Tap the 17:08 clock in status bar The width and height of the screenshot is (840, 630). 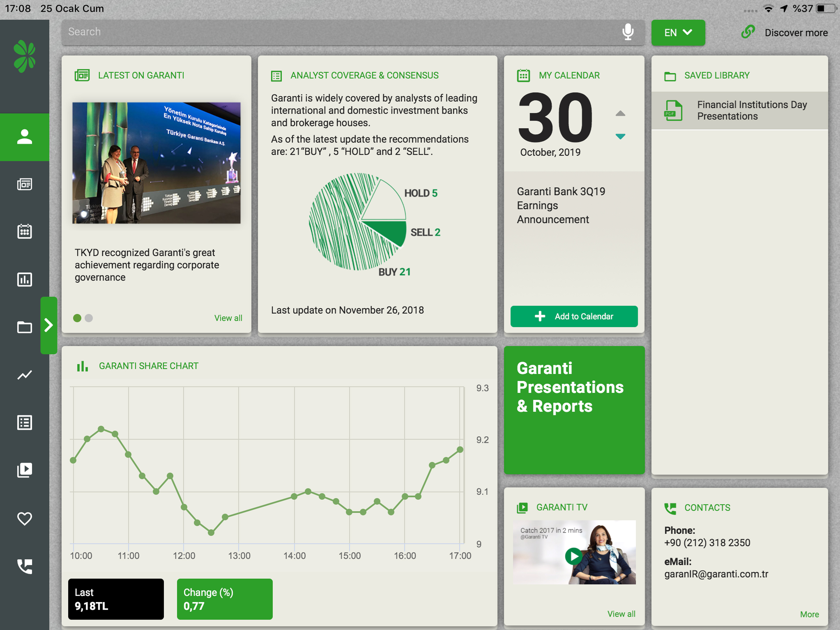pyautogui.click(x=18, y=8)
